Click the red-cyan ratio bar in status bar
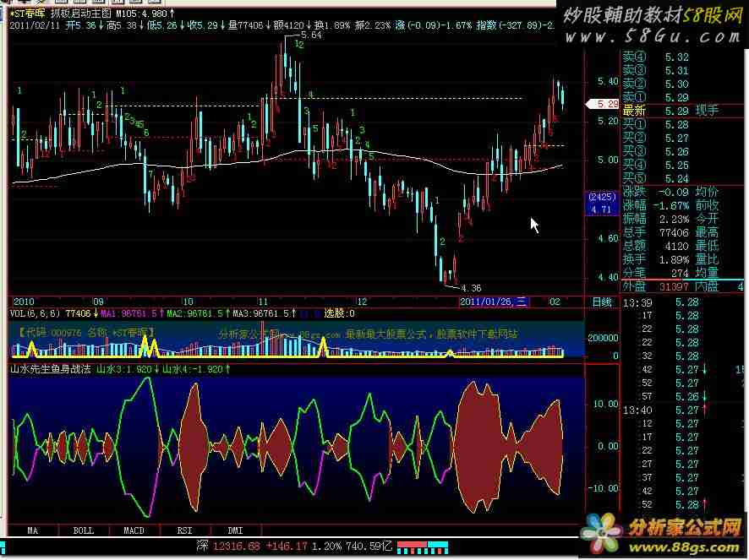This screenshot has height=560, width=749. tap(423, 546)
